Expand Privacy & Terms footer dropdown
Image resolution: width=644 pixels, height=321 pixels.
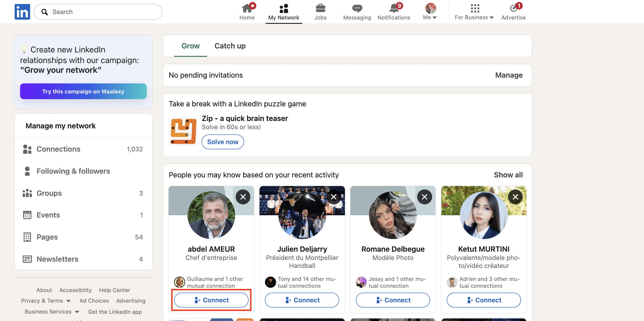(x=46, y=301)
